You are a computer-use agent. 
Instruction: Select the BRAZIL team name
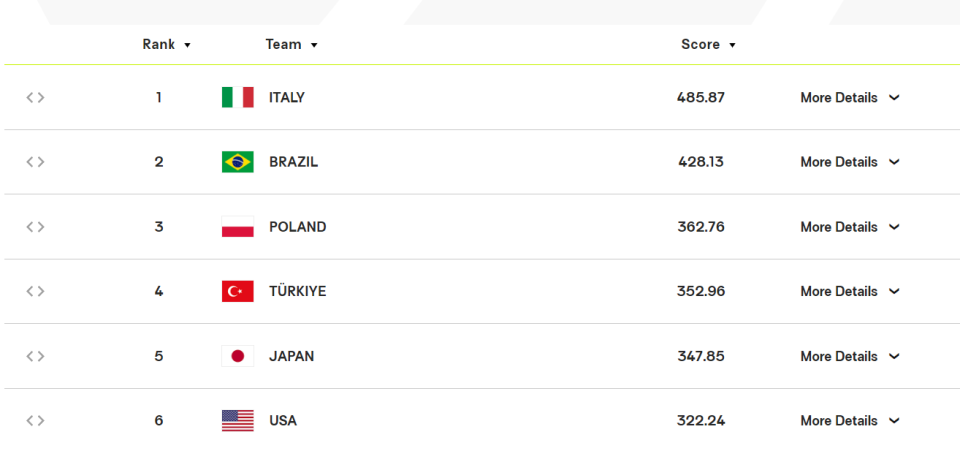coord(294,162)
